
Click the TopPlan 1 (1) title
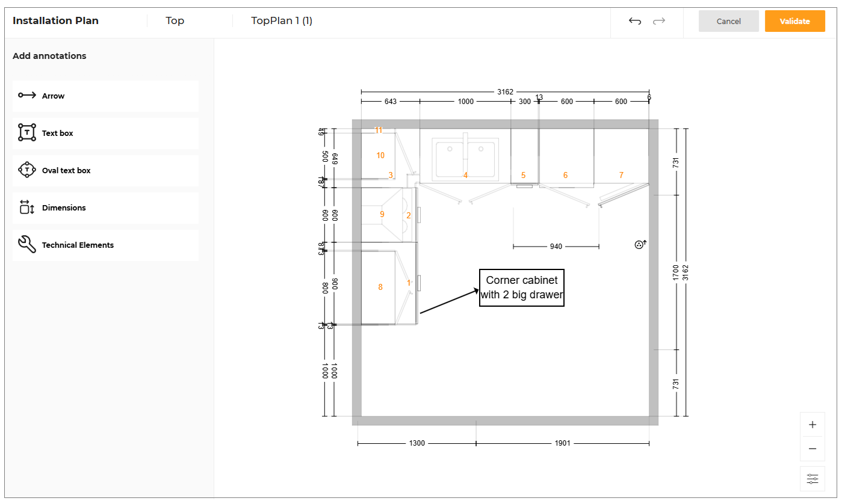point(282,21)
